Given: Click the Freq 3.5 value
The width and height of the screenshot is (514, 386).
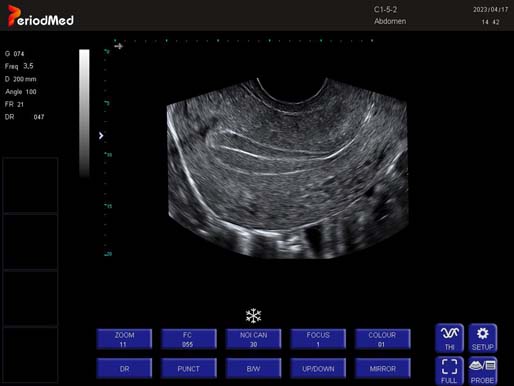Looking at the screenshot, I should (x=19, y=66).
